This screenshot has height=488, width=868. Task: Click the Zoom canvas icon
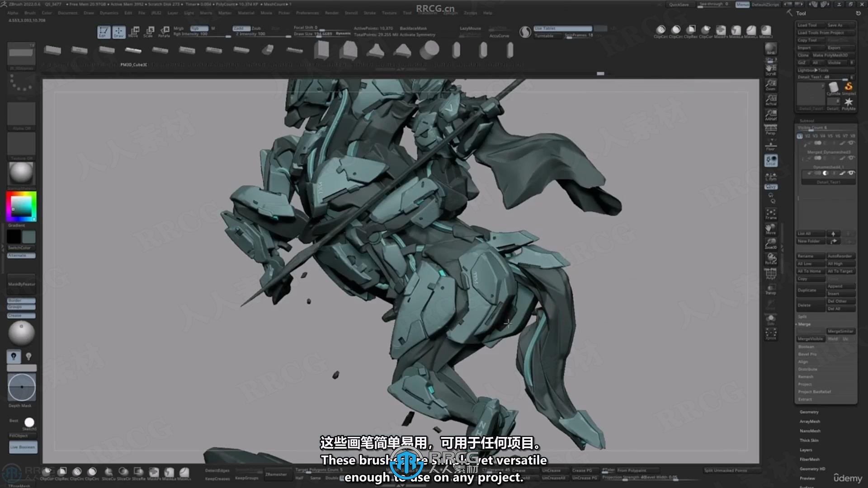[x=771, y=84]
